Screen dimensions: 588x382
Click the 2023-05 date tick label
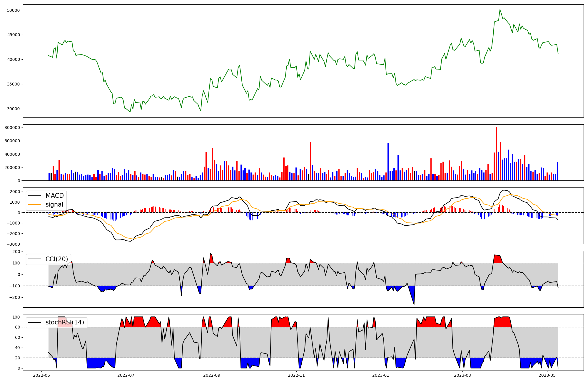pos(547,375)
